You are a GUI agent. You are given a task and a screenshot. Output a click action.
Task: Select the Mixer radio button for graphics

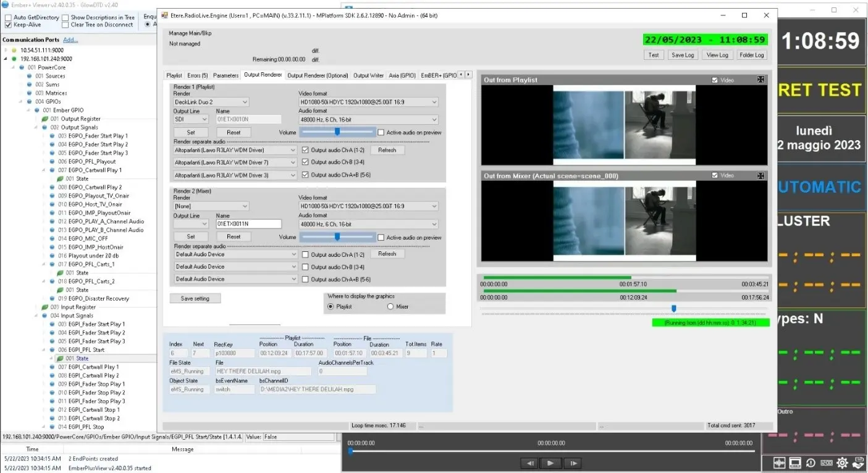tap(390, 306)
